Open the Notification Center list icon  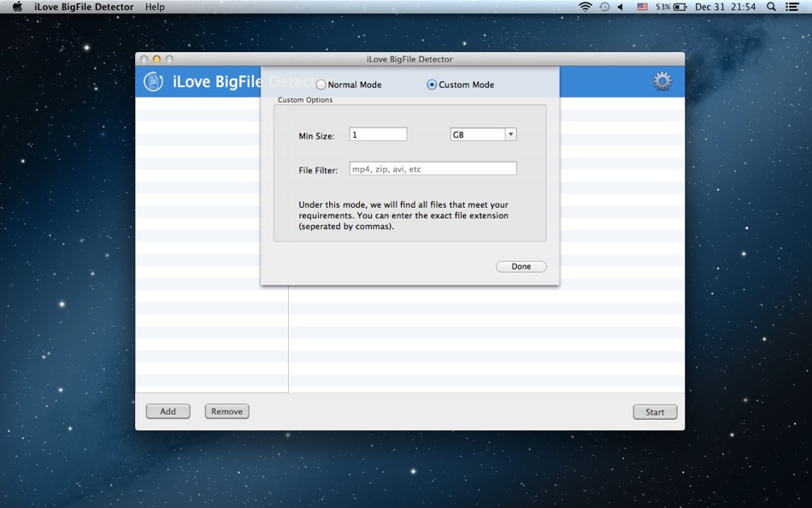(791, 7)
